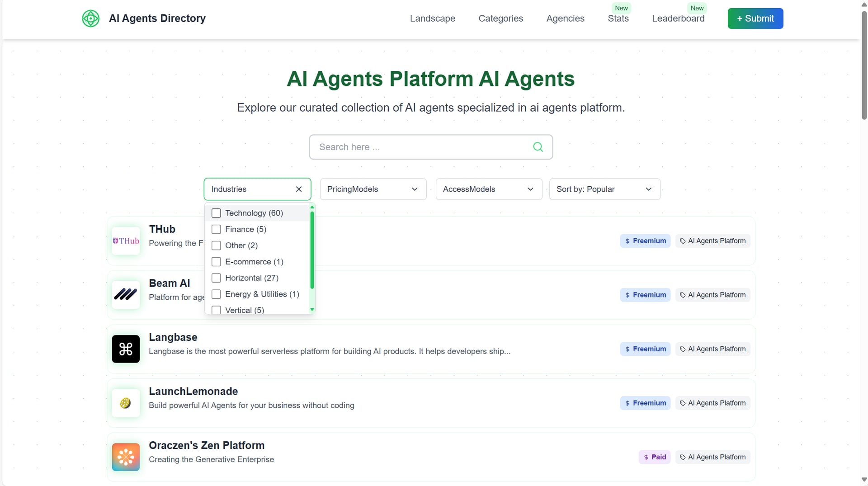Click the Freemium badge on the Langbase row
This screenshot has width=868, height=486.
coord(645,349)
